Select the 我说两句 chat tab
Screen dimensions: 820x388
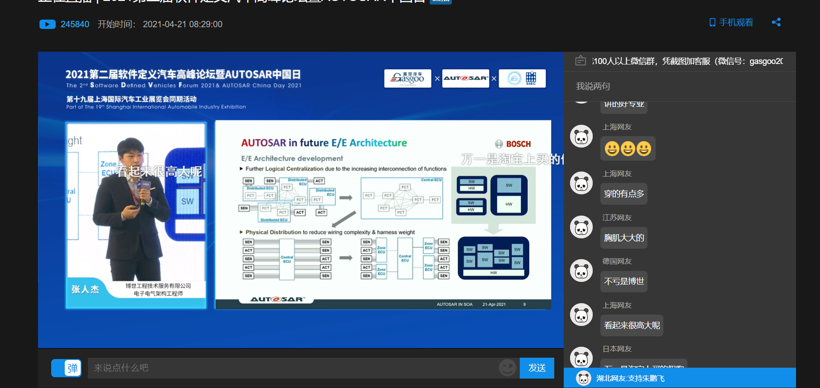593,86
